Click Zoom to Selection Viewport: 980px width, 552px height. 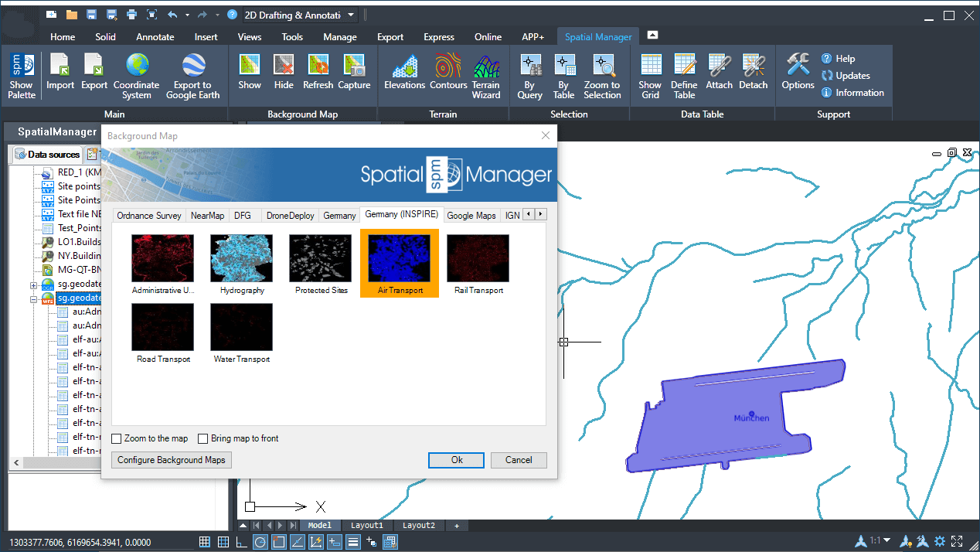coord(602,76)
